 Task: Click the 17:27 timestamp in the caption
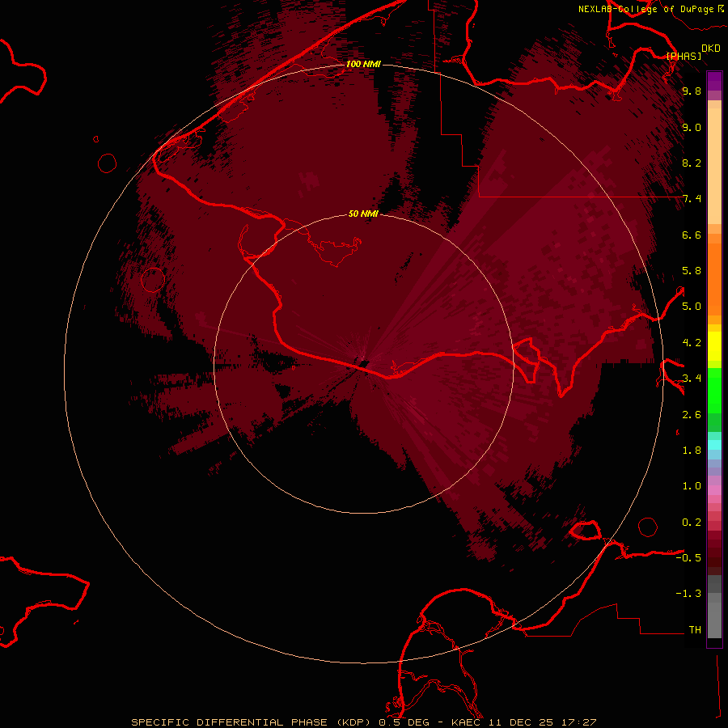pos(580,722)
